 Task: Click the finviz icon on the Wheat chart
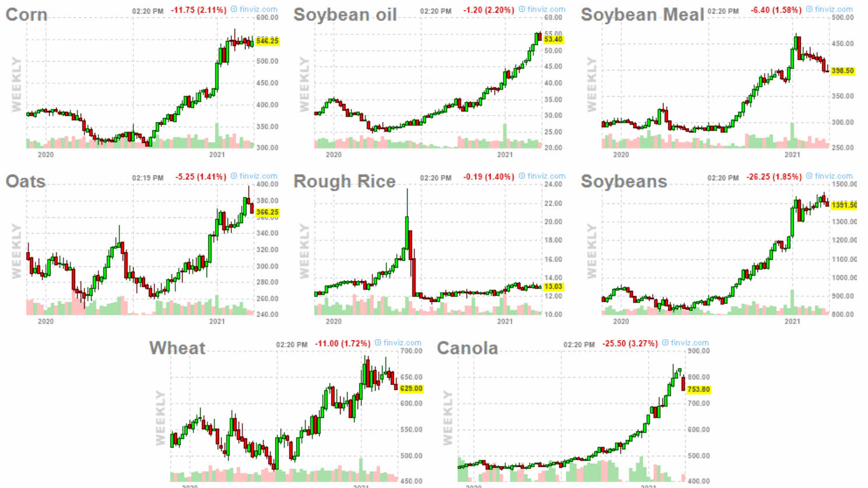[378, 343]
